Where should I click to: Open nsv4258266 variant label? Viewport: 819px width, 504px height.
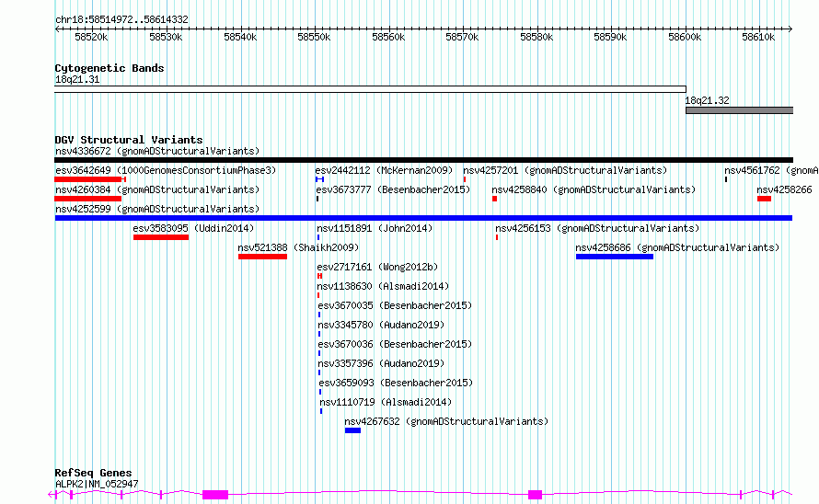pyautogui.click(x=785, y=190)
